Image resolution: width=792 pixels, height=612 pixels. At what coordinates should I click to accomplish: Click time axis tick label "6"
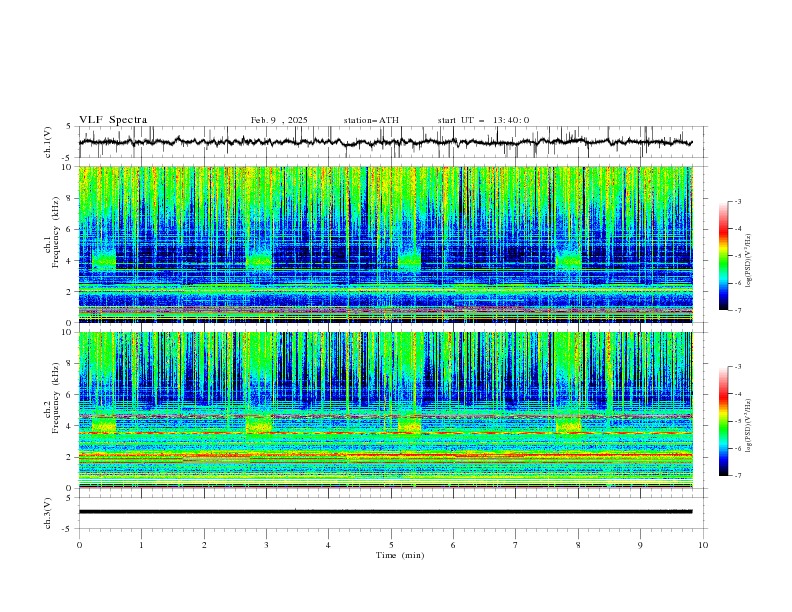coord(453,545)
